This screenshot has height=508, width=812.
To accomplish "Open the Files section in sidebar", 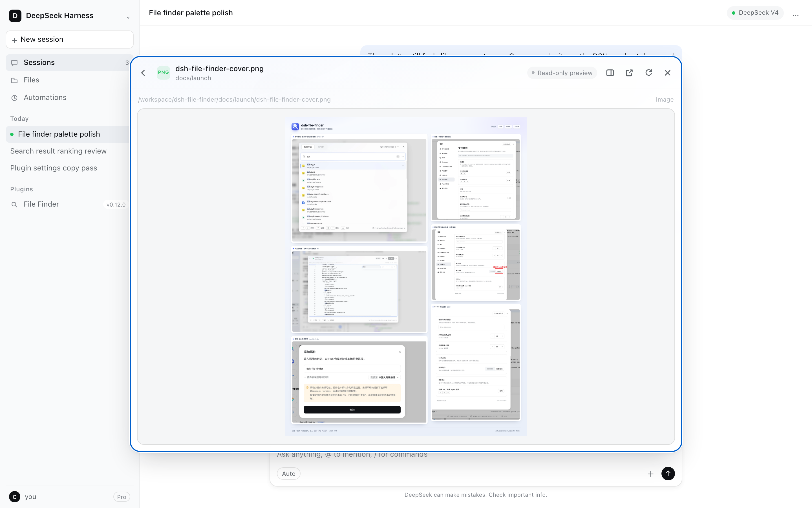I will (69, 80).
